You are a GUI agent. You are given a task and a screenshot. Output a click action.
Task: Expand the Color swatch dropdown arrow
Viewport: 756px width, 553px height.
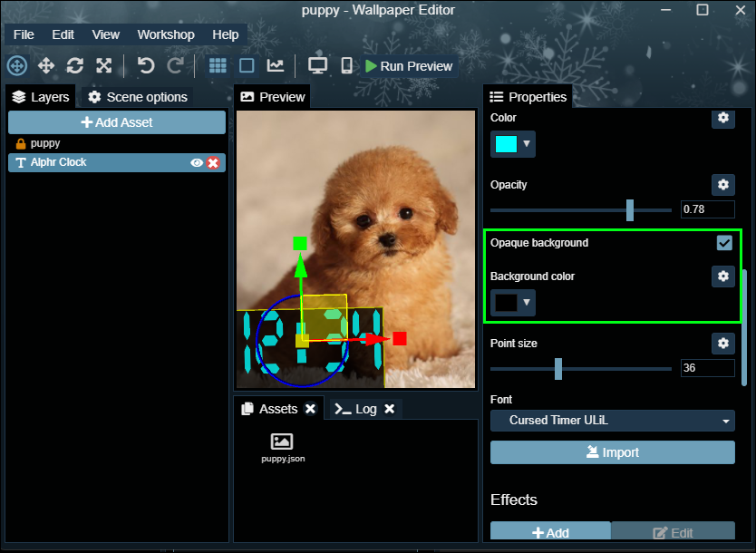(x=527, y=143)
